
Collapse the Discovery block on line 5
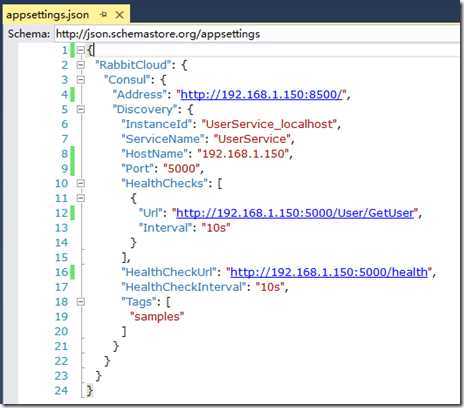pyautogui.click(x=81, y=109)
